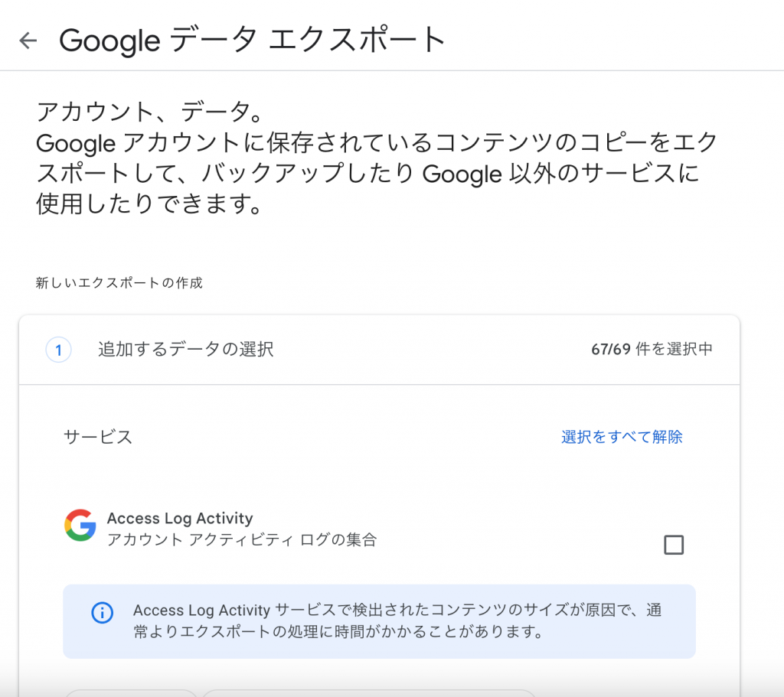Tick the Access Log Activity checkbox
This screenshot has width=784, height=697.
click(674, 545)
